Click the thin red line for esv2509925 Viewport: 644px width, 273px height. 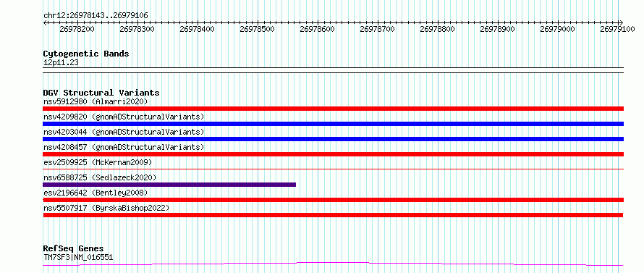click(x=333, y=169)
